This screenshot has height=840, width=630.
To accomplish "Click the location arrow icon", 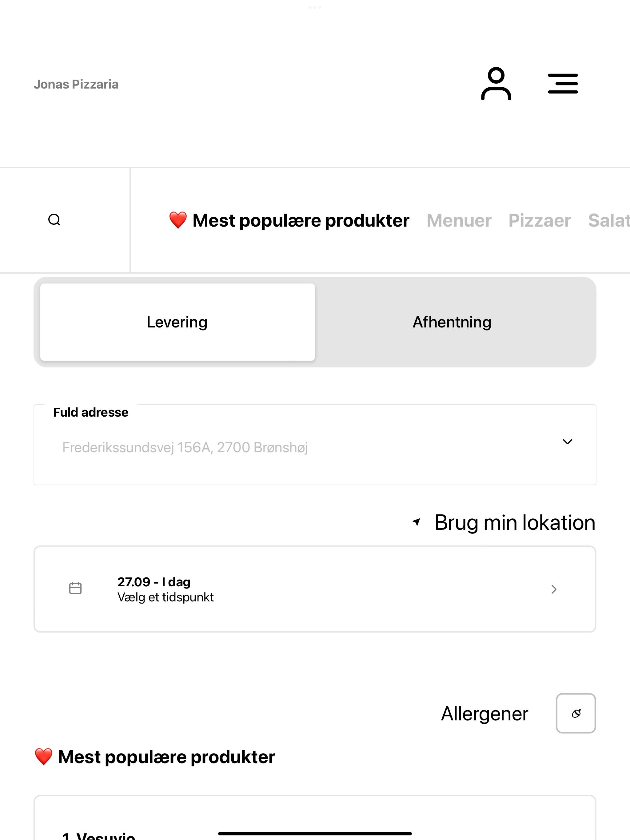I will click(417, 522).
